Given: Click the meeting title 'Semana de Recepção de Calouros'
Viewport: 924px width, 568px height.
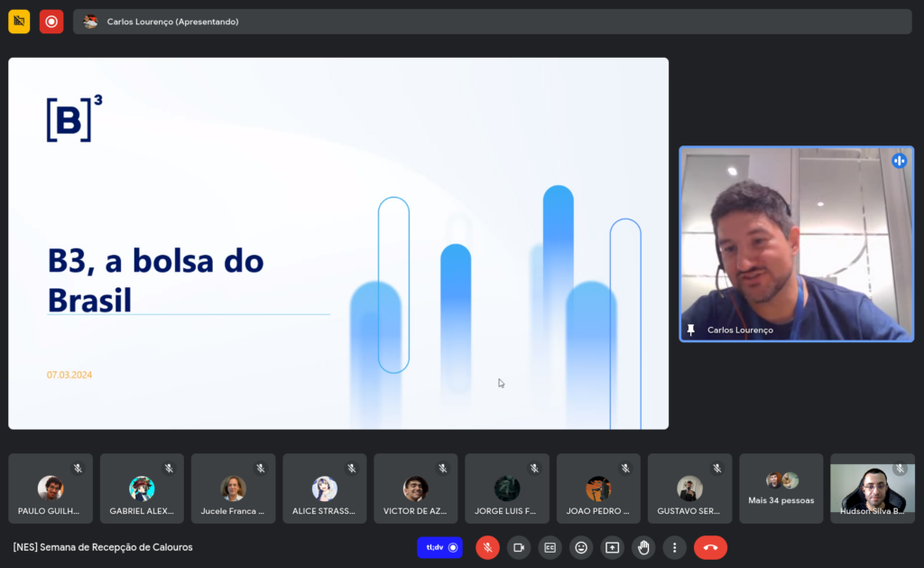Looking at the screenshot, I should point(103,547).
